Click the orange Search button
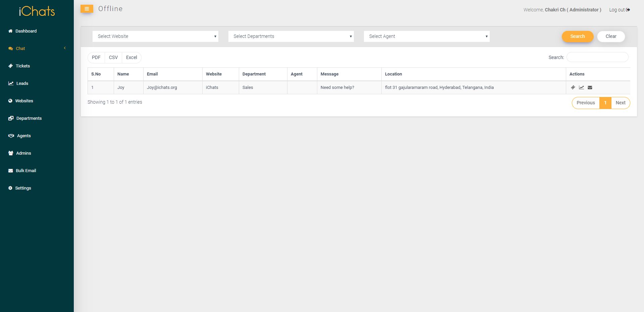The width and height of the screenshot is (644, 312). [578, 36]
